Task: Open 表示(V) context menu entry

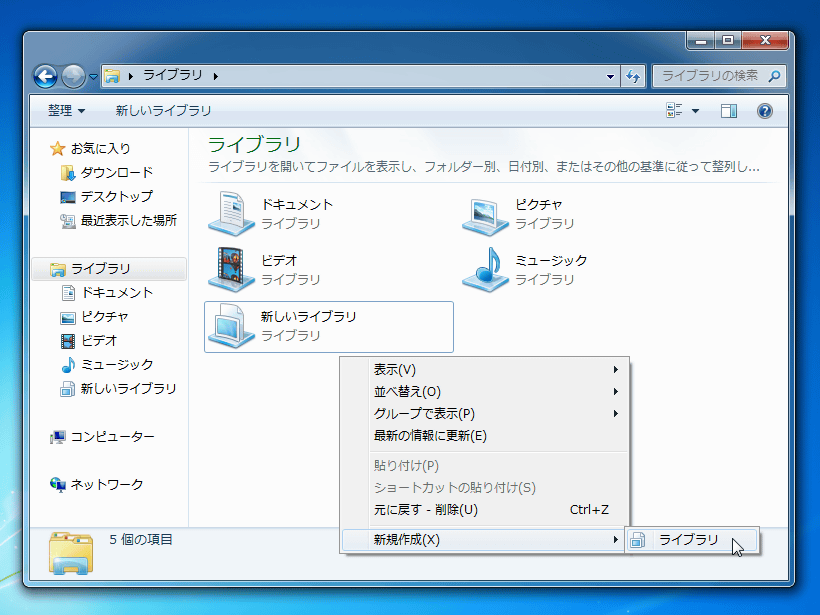Action: click(x=484, y=370)
